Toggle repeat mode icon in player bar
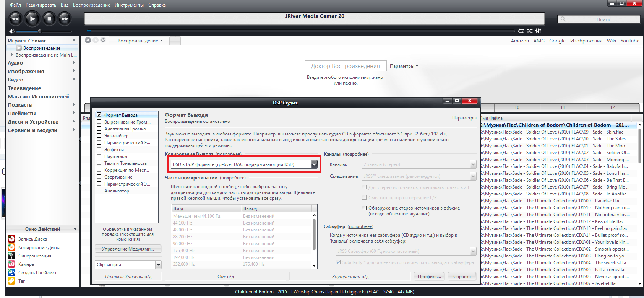Viewport: 644px width, 298px height. [521, 31]
